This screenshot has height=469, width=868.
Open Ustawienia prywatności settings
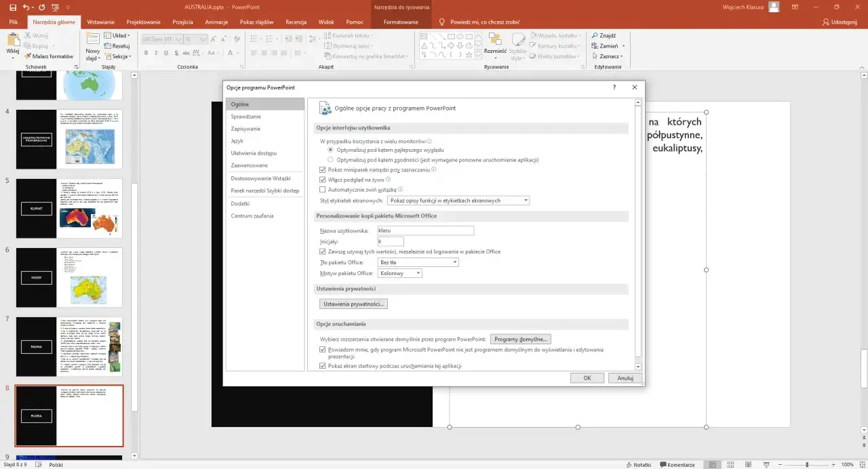353,303
